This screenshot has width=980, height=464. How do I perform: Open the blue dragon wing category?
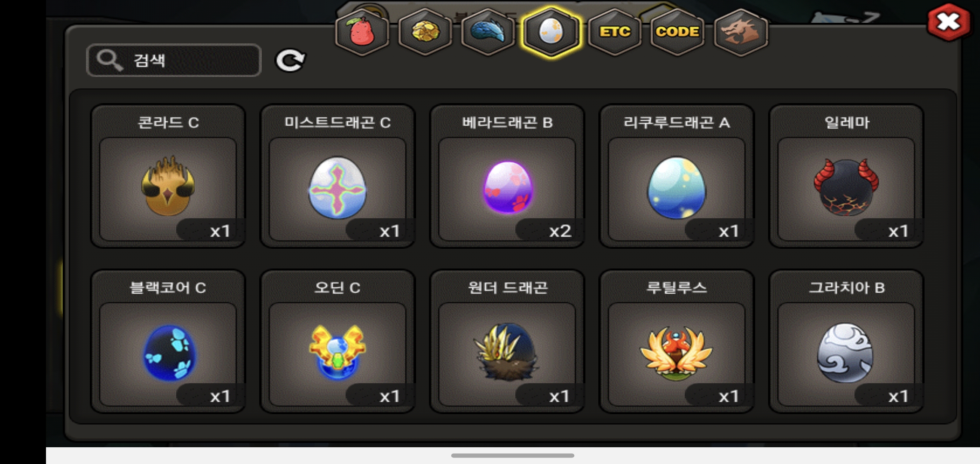pos(488,32)
